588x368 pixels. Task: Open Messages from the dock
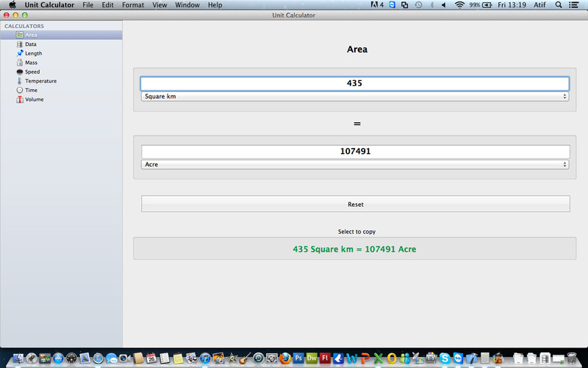pyautogui.click(x=112, y=358)
